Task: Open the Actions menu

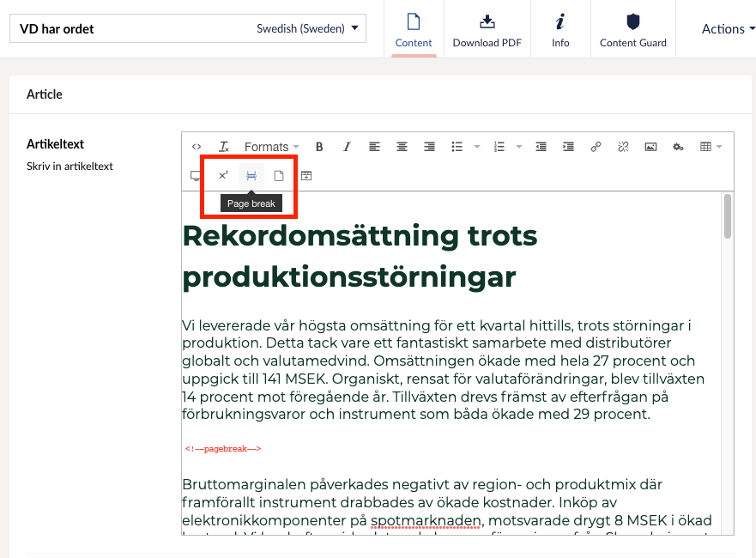Action: click(728, 29)
